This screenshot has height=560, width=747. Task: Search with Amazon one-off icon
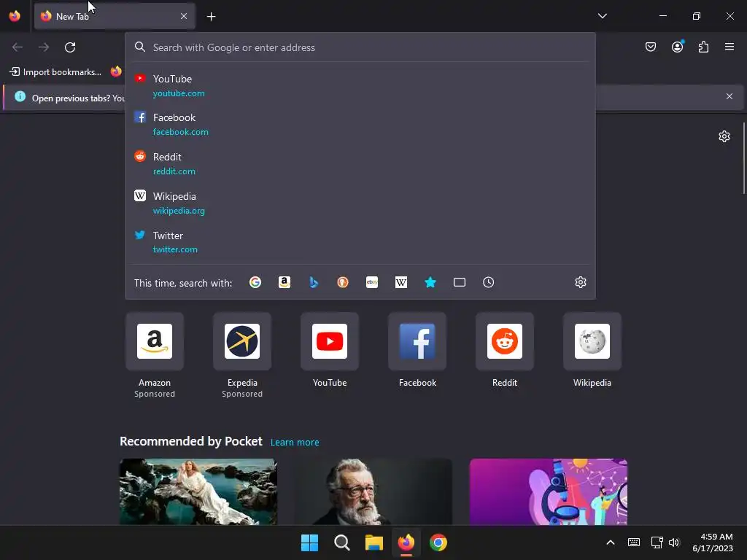285,282
